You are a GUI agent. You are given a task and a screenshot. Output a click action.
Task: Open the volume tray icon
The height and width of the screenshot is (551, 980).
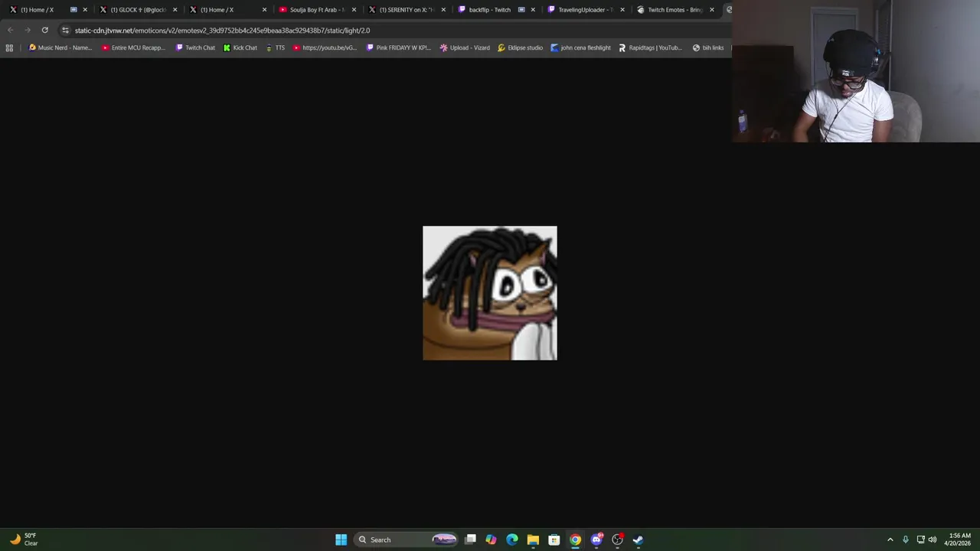click(x=933, y=540)
